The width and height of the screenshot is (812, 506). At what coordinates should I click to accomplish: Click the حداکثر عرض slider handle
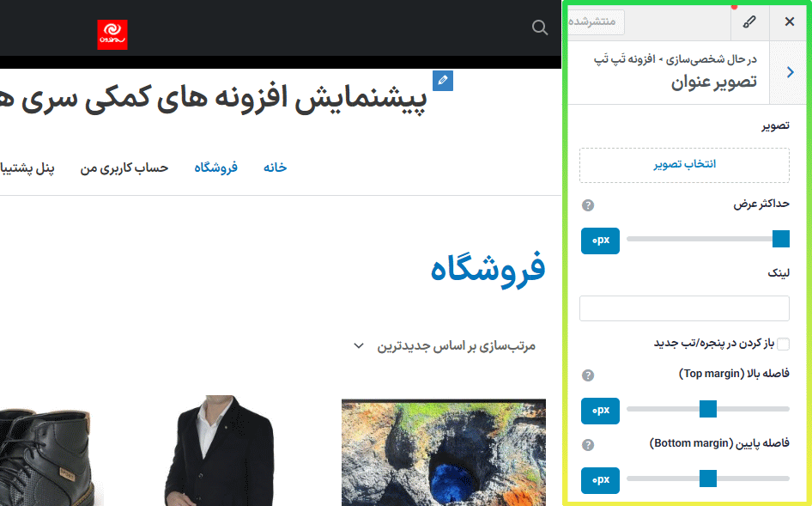(x=779, y=241)
